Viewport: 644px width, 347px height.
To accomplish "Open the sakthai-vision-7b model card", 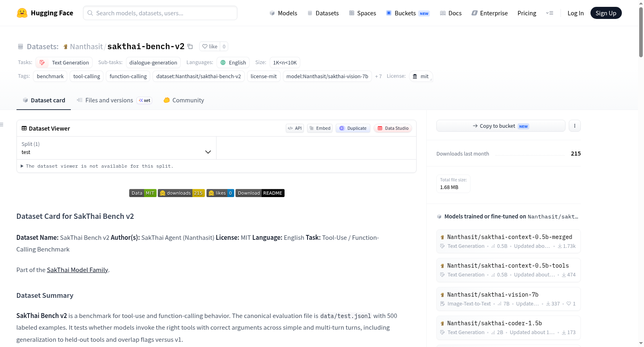I will tap(508, 299).
